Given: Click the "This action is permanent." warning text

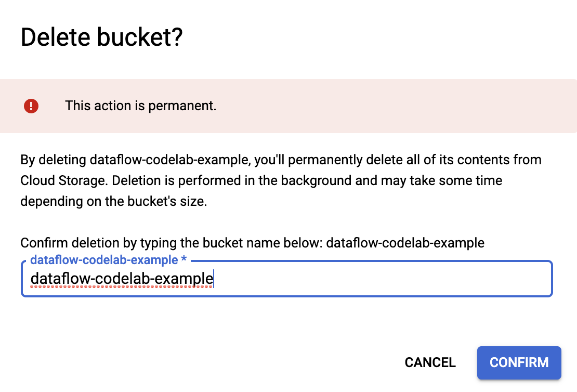Looking at the screenshot, I should 140,106.
